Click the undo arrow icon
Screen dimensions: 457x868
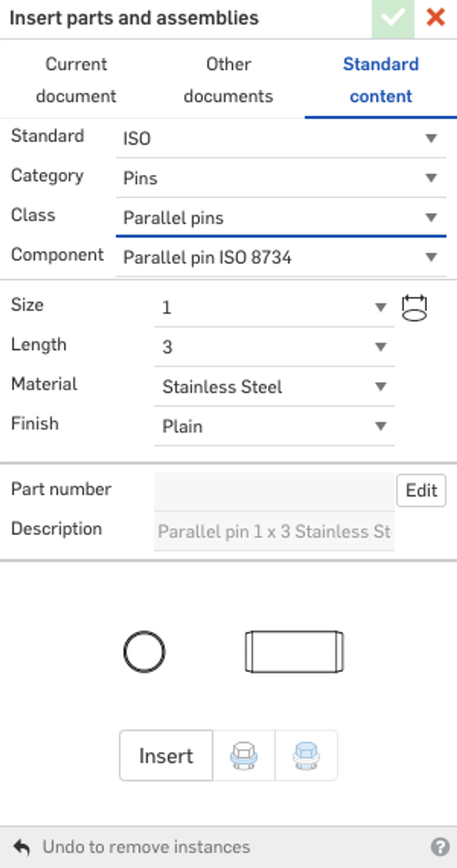(x=22, y=846)
